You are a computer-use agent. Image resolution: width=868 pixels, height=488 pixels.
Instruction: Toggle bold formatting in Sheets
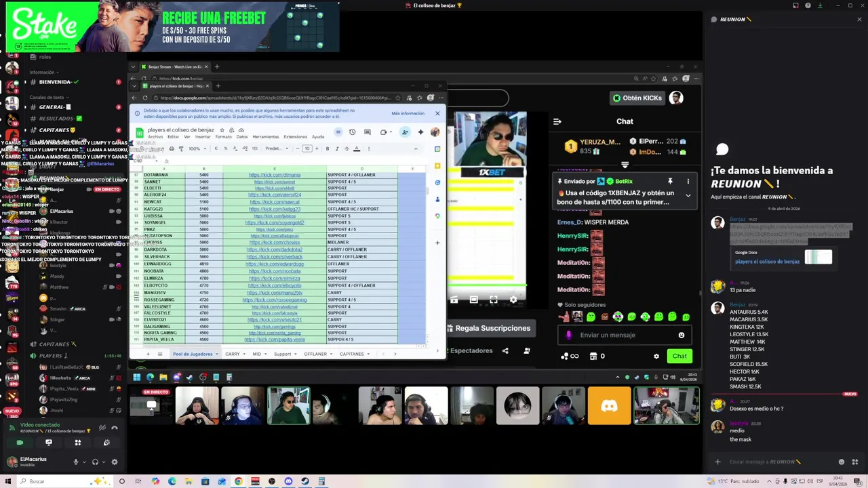point(328,149)
